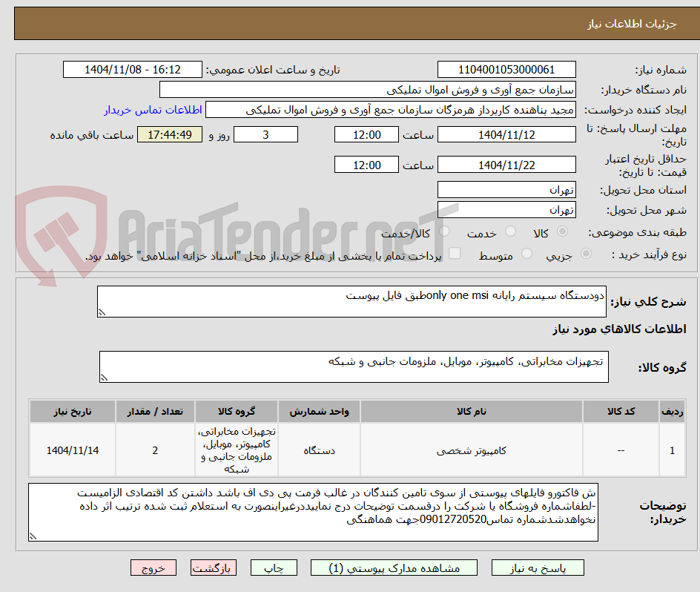This screenshot has height=592, width=700.
Task: Click the request creator name field
Action: pos(391,110)
